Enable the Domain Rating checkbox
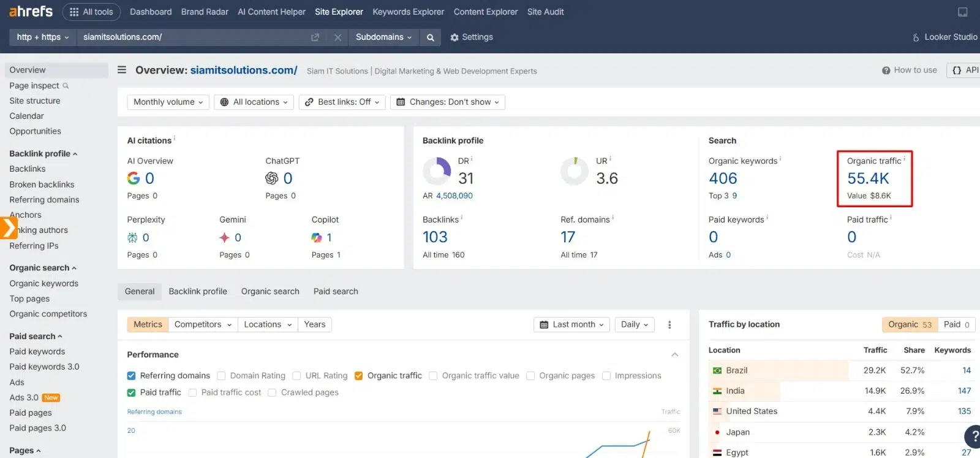The width and height of the screenshot is (980, 458). [222, 376]
